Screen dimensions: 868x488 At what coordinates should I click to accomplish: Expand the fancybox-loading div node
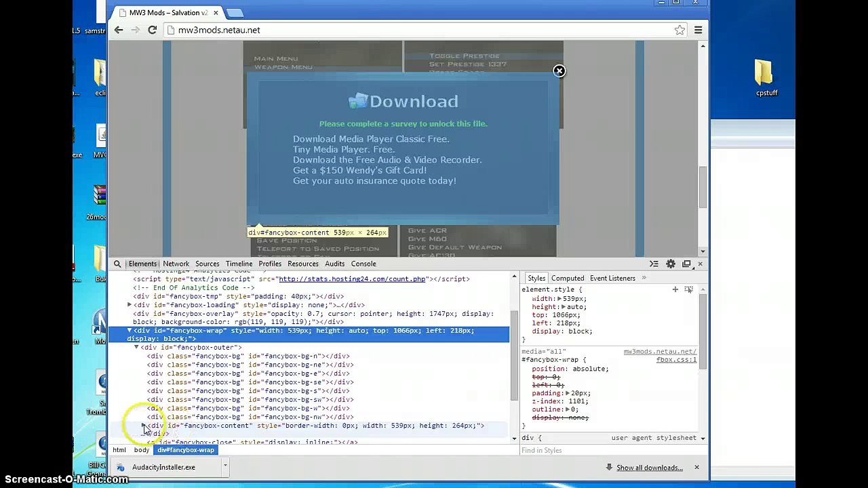[130, 305]
